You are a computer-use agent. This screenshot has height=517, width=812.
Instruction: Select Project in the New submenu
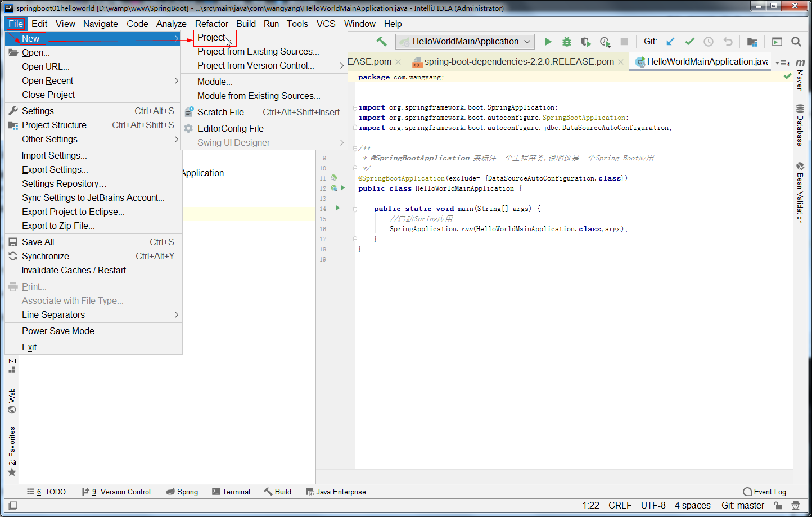(x=211, y=38)
